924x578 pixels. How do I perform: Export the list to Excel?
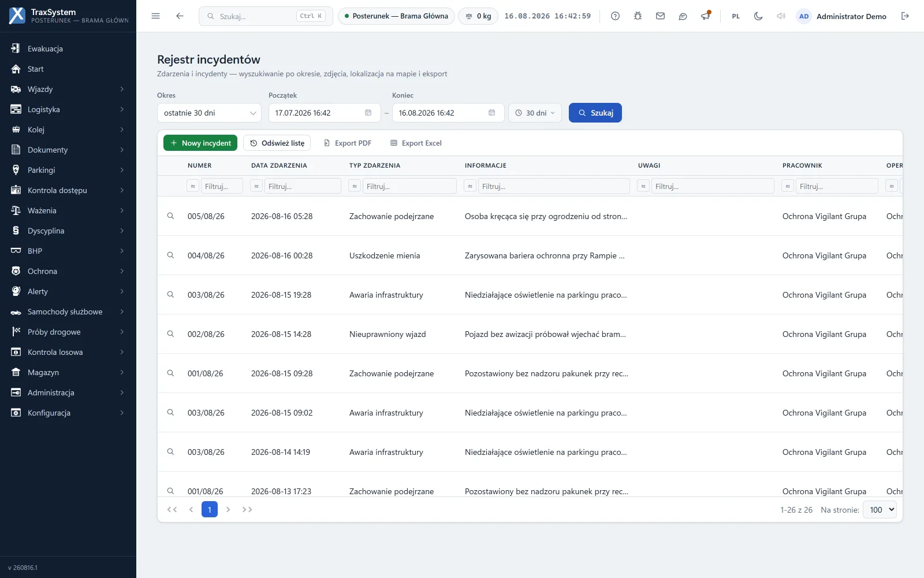(x=416, y=143)
